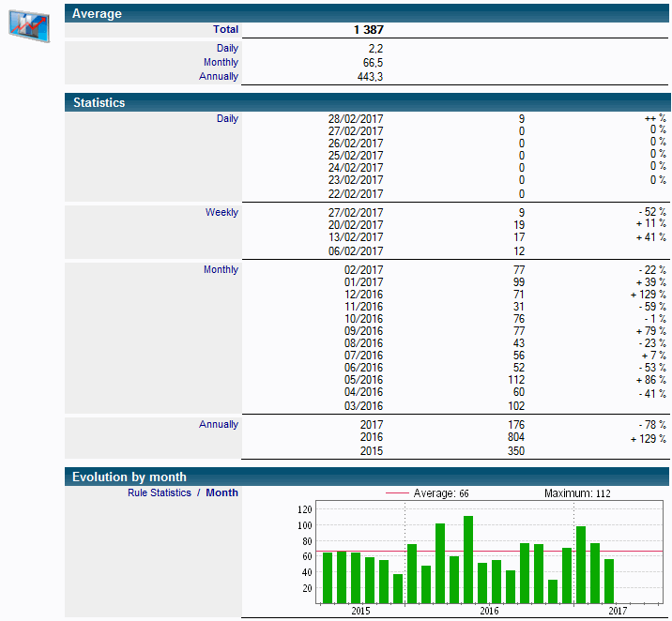Click the statistics chart icon at top left
Image resolution: width=672 pixels, height=621 pixels.
coord(29,25)
